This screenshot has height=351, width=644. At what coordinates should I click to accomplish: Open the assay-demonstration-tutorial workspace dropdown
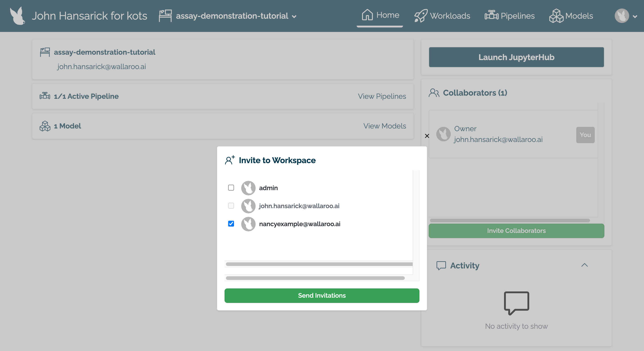(x=294, y=16)
